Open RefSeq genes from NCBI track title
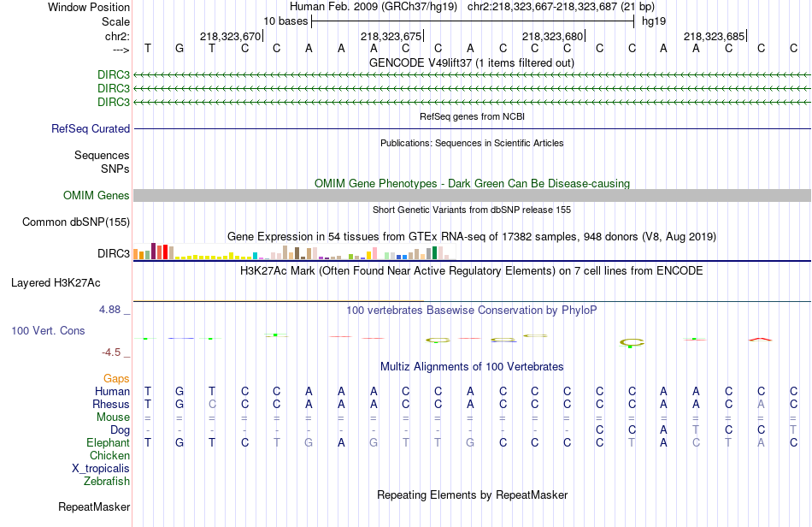The width and height of the screenshot is (812, 527). coord(472,116)
